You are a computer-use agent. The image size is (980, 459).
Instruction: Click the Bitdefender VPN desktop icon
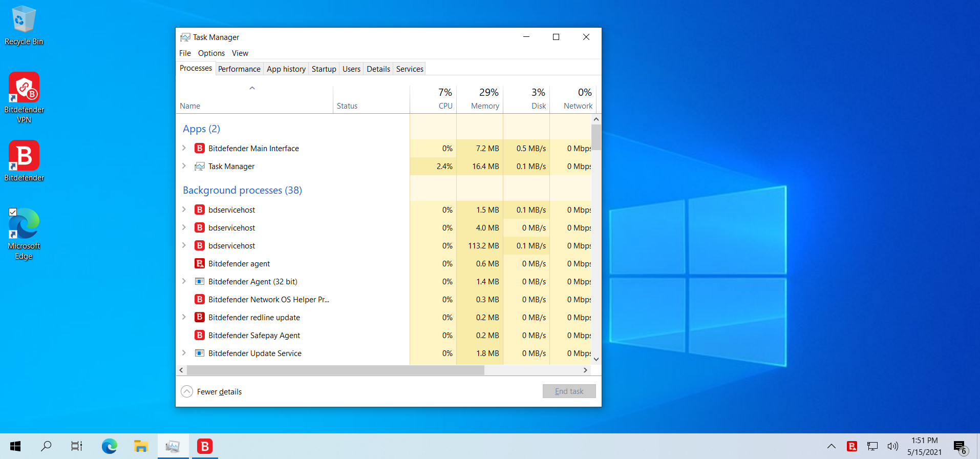(24, 97)
